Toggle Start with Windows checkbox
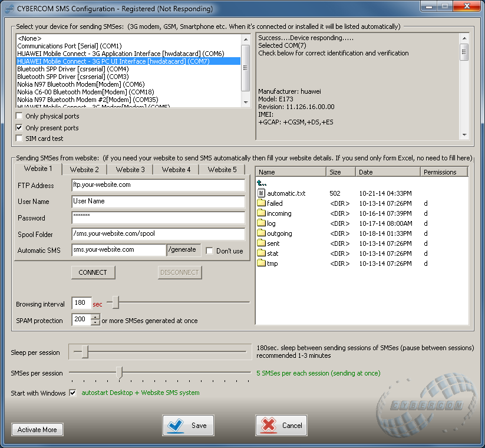 72,393
